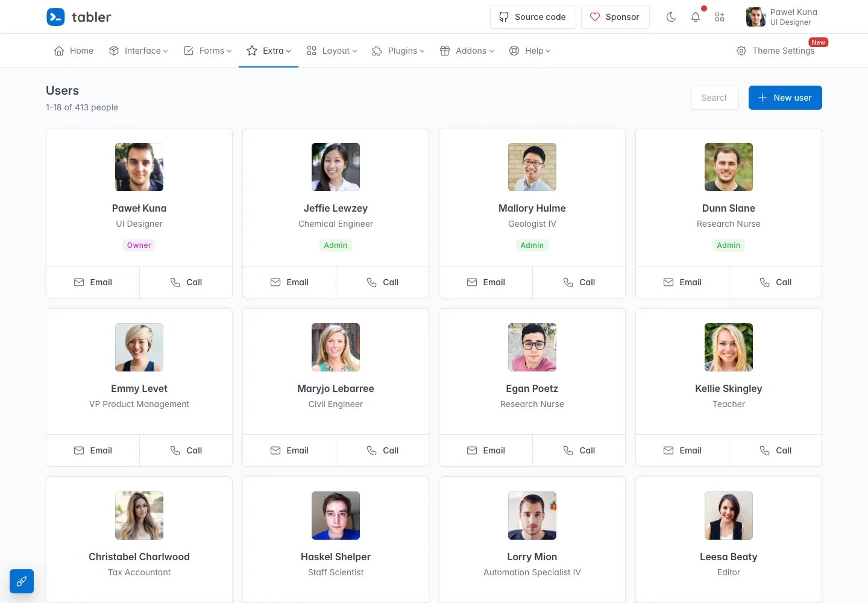Click the '1-18 of 413 people' text
The height and width of the screenshot is (603, 868).
tap(82, 107)
